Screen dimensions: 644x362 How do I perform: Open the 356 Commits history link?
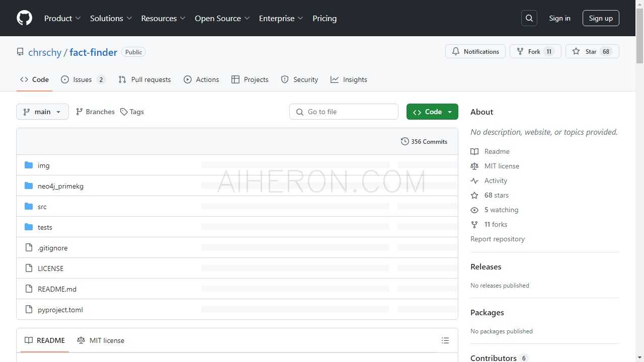point(424,141)
